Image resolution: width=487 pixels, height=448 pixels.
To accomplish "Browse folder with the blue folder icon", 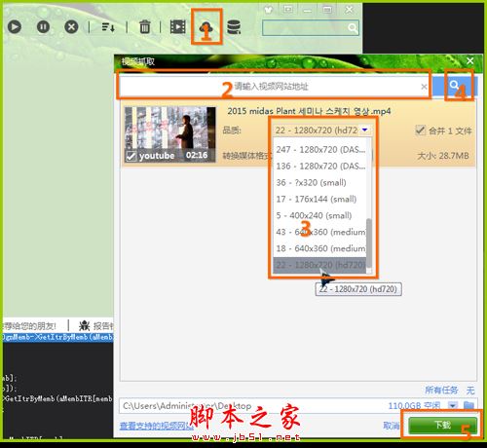I will coord(468,405).
